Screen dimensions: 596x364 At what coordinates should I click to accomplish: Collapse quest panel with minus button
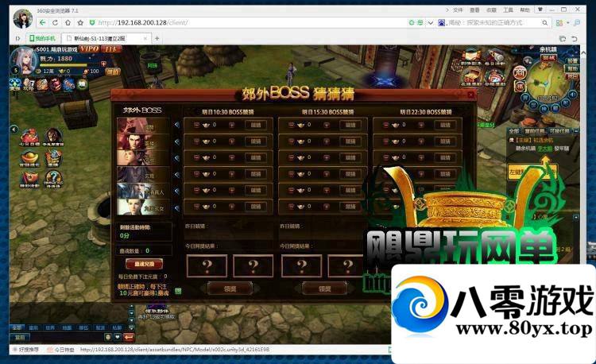[576, 130]
